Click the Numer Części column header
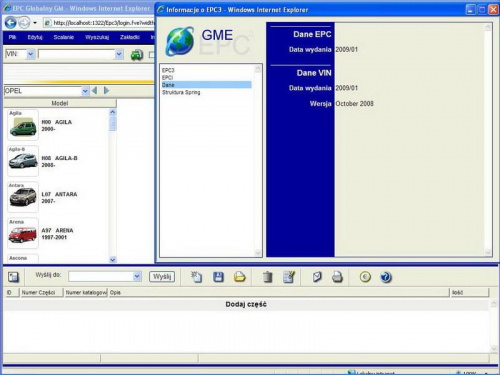This screenshot has height=375, width=500. (x=41, y=292)
